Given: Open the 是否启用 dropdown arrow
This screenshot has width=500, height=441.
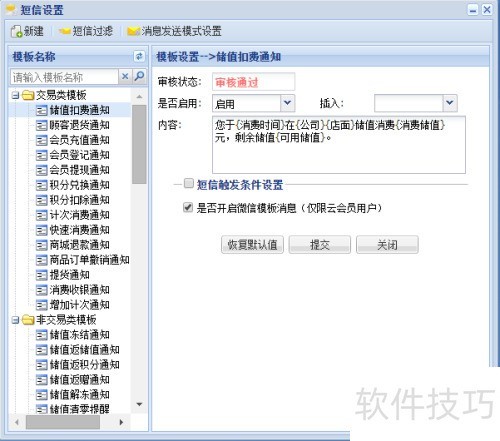Looking at the screenshot, I should point(287,103).
